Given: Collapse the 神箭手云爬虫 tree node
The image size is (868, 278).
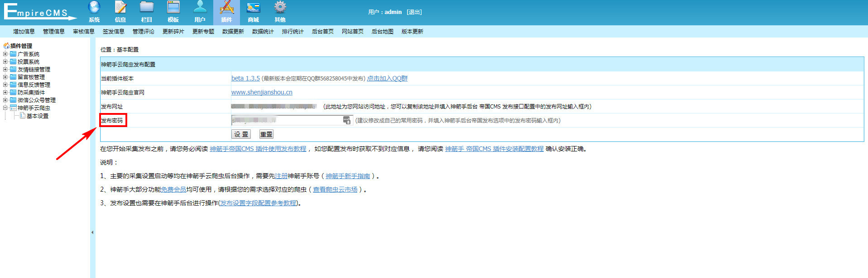Looking at the screenshot, I should (5, 108).
